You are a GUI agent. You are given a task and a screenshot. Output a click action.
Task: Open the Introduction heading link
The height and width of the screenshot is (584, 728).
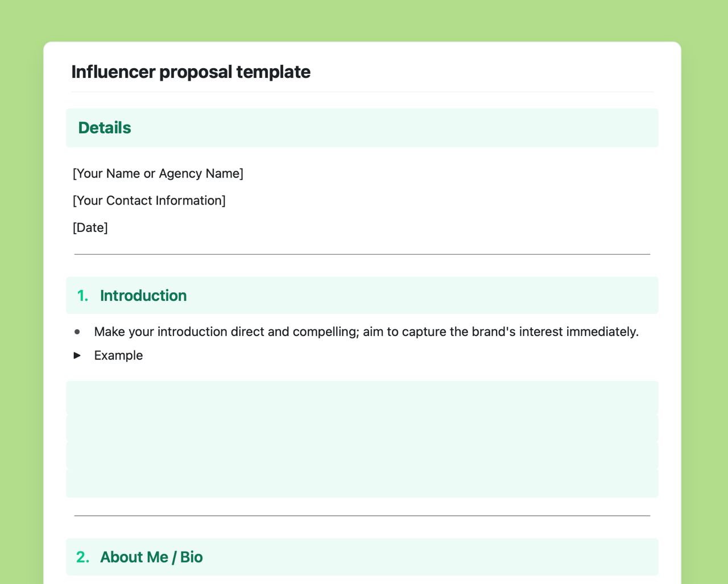143,295
